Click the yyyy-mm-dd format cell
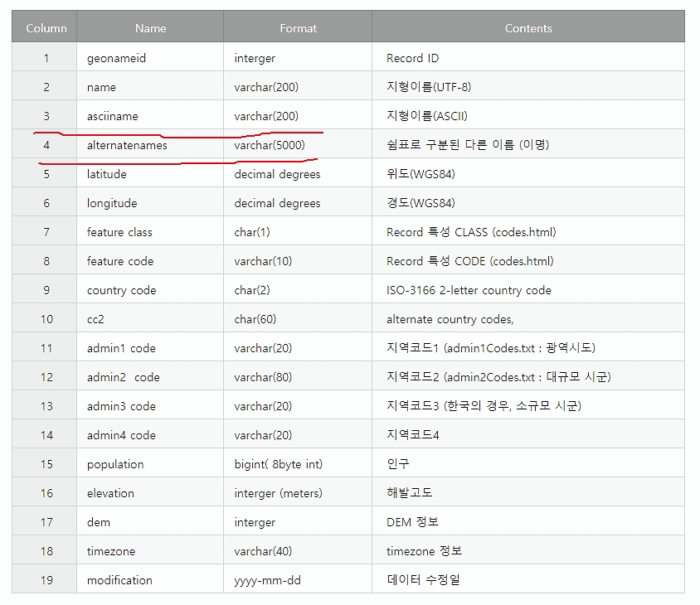Viewport: 700px width, 605px height. point(267,580)
